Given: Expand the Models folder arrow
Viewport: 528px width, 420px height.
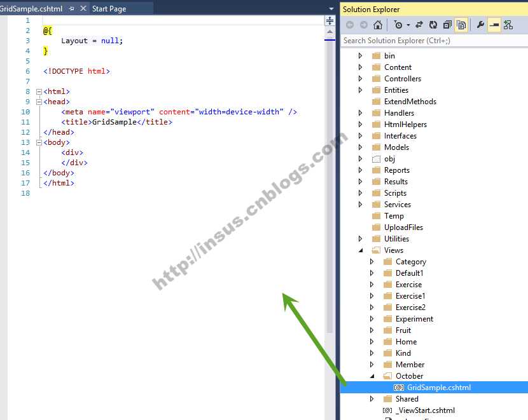Looking at the screenshot, I should tap(360, 147).
